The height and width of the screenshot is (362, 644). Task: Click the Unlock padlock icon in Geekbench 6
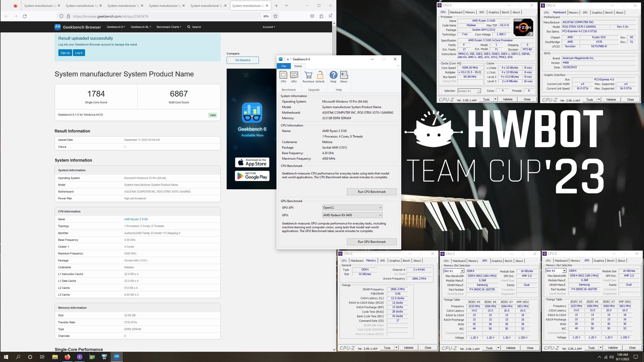(x=320, y=77)
